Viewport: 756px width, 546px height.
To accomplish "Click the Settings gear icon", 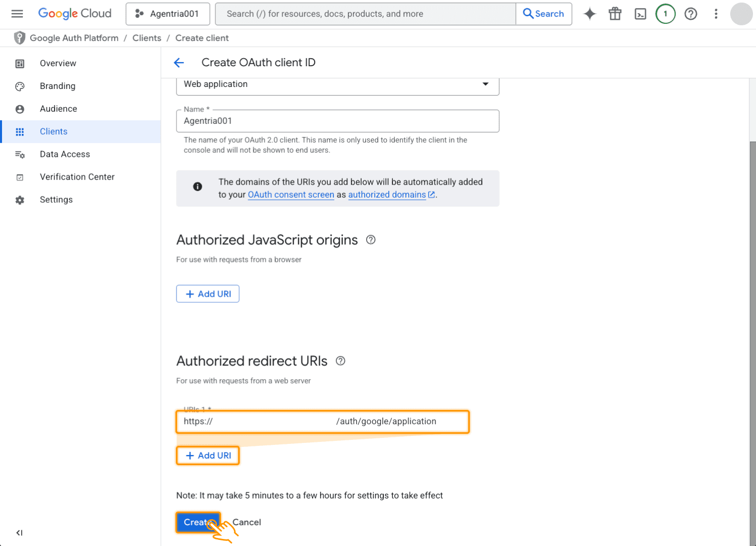I will click(x=20, y=200).
